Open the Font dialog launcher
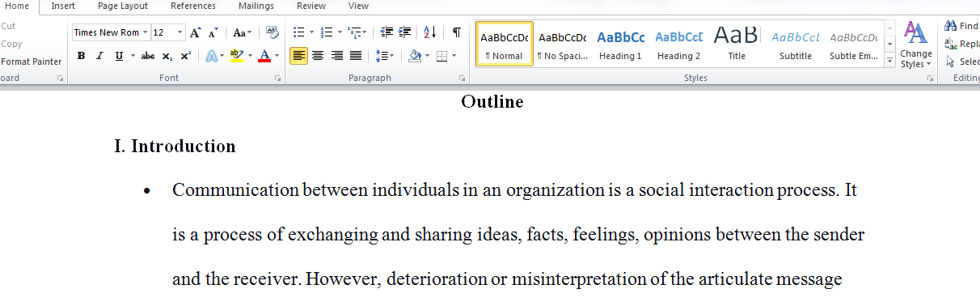Image resolution: width=980 pixels, height=306 pixels. coord(277,79)
